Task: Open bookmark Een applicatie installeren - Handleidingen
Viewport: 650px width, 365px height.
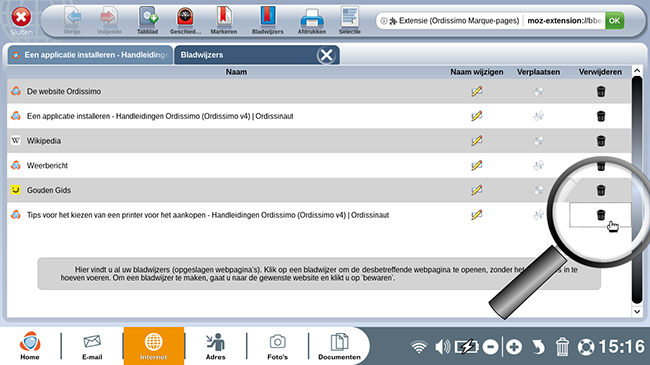Action: [160, 116]
